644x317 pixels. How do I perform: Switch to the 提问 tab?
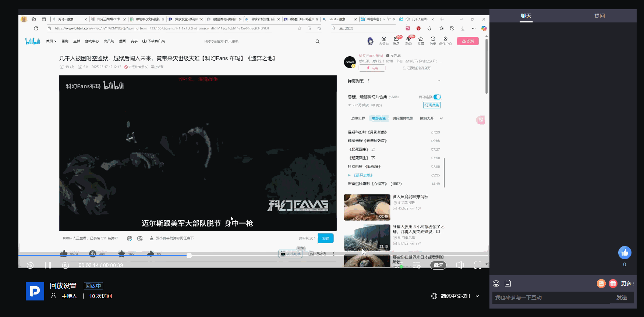click(x=599, y=16)
